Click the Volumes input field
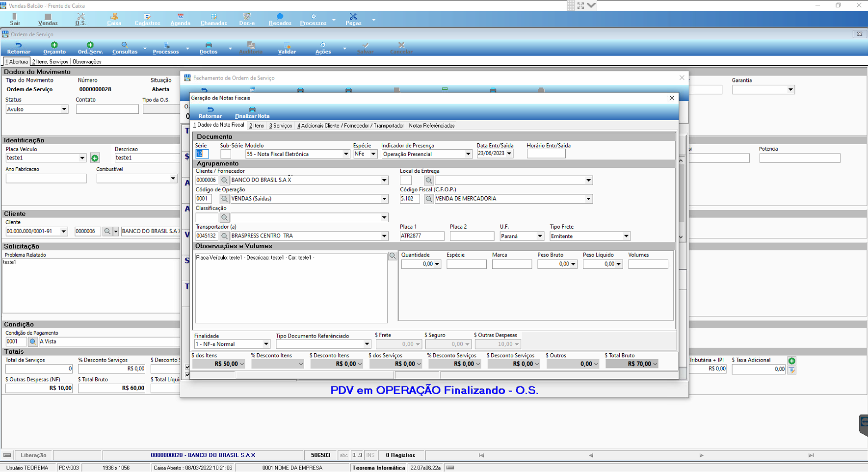Screen dimensions: 868x472 (x=648, y=264)
